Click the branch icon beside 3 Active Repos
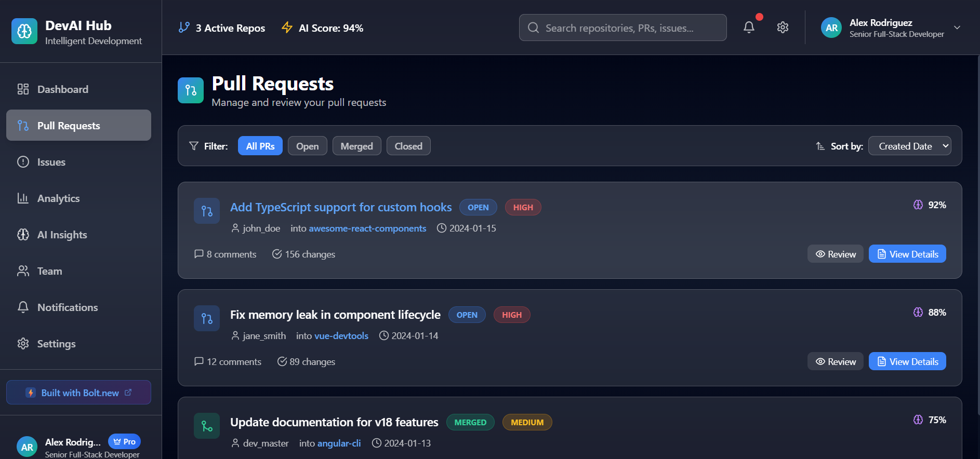 point(184,28)
